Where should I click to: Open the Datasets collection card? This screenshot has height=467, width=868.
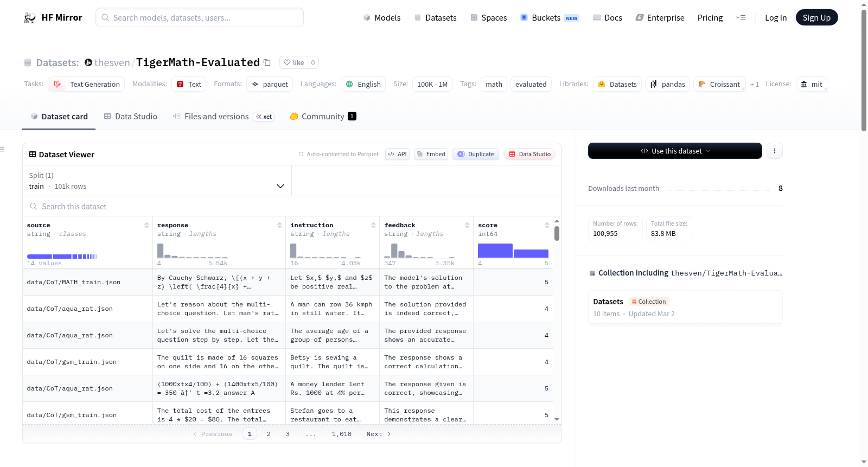pos(685,307)
